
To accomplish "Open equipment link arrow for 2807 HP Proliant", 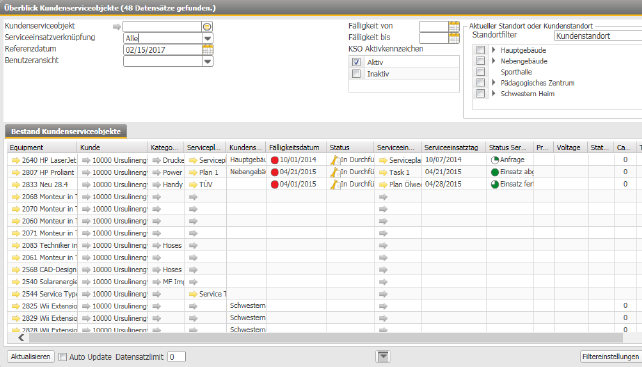I will (x=16, y=172).
